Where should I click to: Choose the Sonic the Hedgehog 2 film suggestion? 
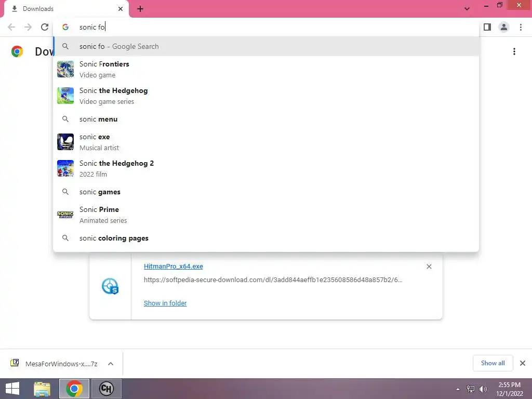[x=267, y=168]
